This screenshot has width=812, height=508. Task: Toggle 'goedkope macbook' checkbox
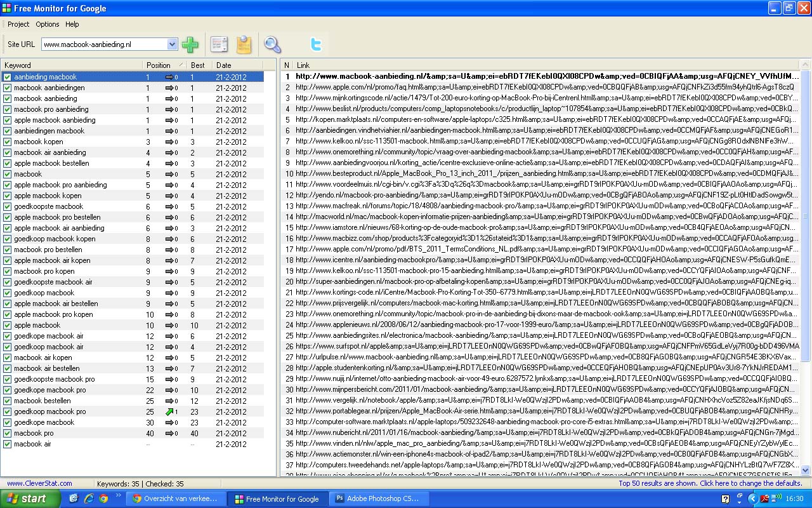click(x=8, y=422)
